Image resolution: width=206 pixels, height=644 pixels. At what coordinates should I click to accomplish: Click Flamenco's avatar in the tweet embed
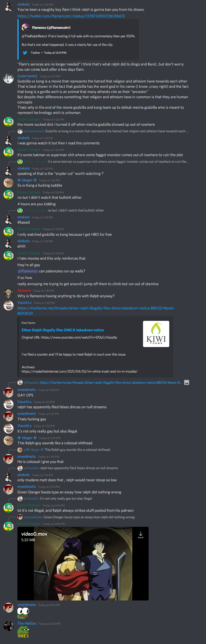[x=26, y=28]
